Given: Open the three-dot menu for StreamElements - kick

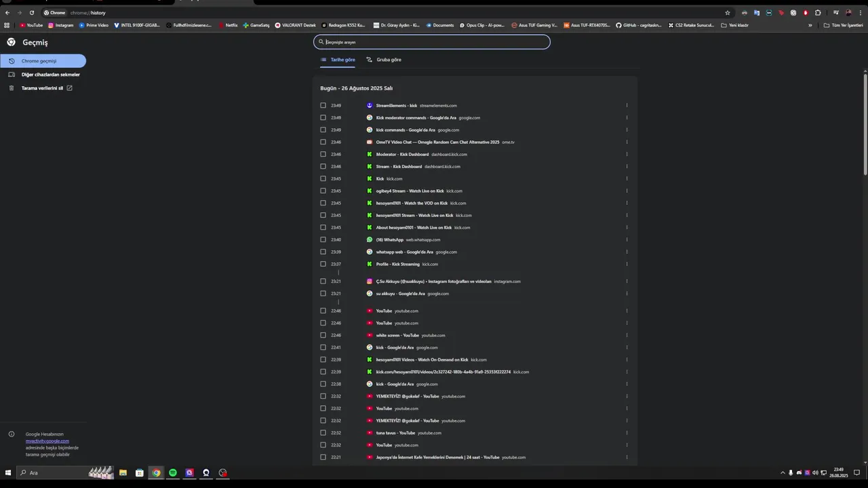Looking at the screenshot, I should click(627, 106).
